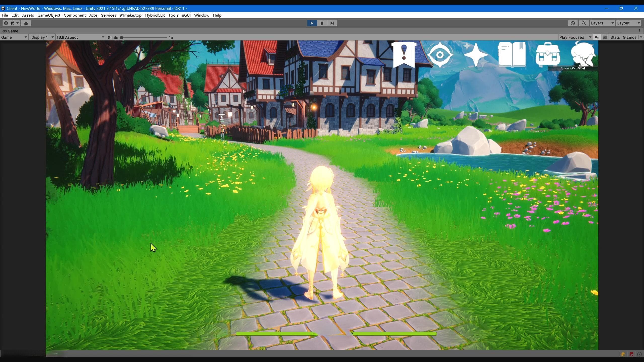This screenshot has width=644, height=362.
Task: Click the cloud services icon
Action: (26, 23)
